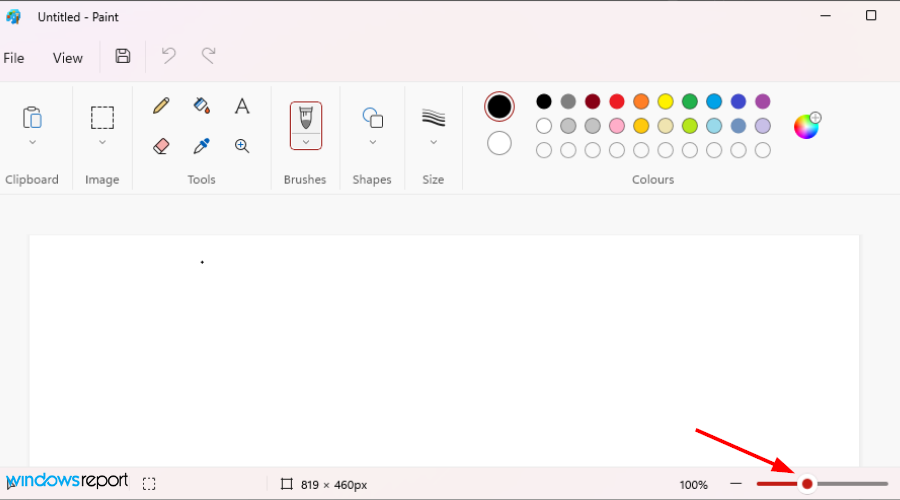Select the Text tool
The height and width of the screenshot is (500, 900).
click(x=242, y=106)
